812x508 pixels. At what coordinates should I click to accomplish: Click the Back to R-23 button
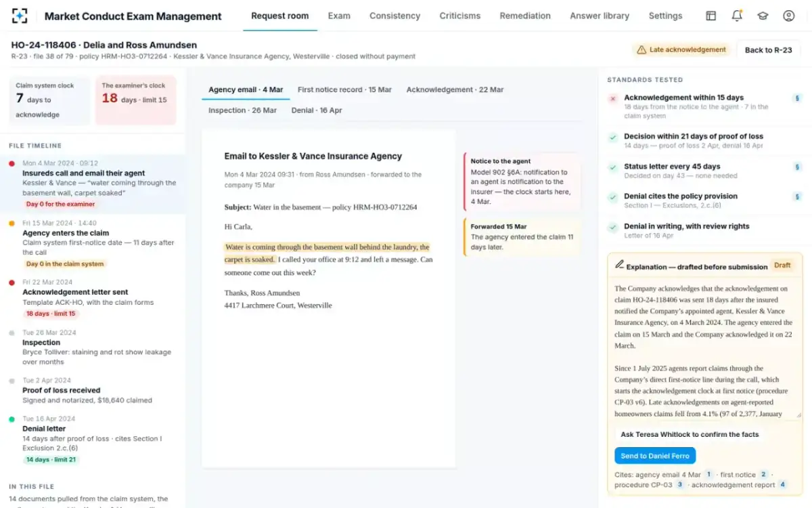(768, 50)
